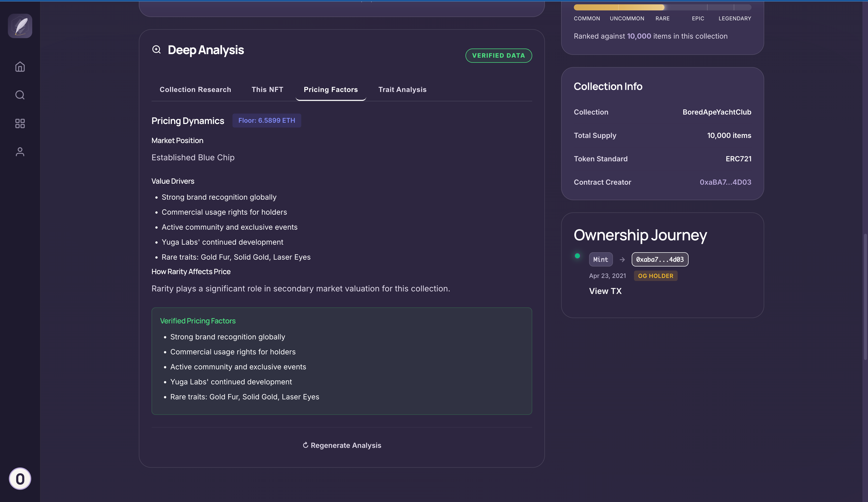Open the user profile sidebar icon
The height and width of the screenshot is (502, 868).
click(x=20, y=152)
